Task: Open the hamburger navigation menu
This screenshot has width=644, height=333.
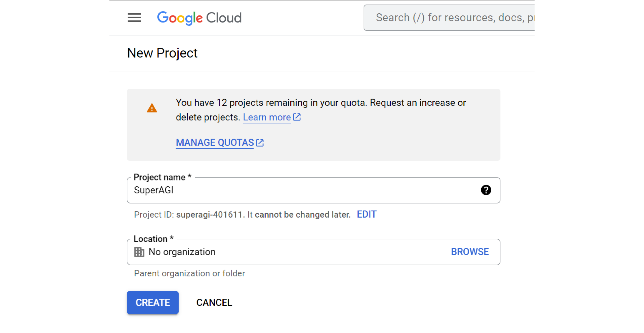Action: [x=134, y=18]
